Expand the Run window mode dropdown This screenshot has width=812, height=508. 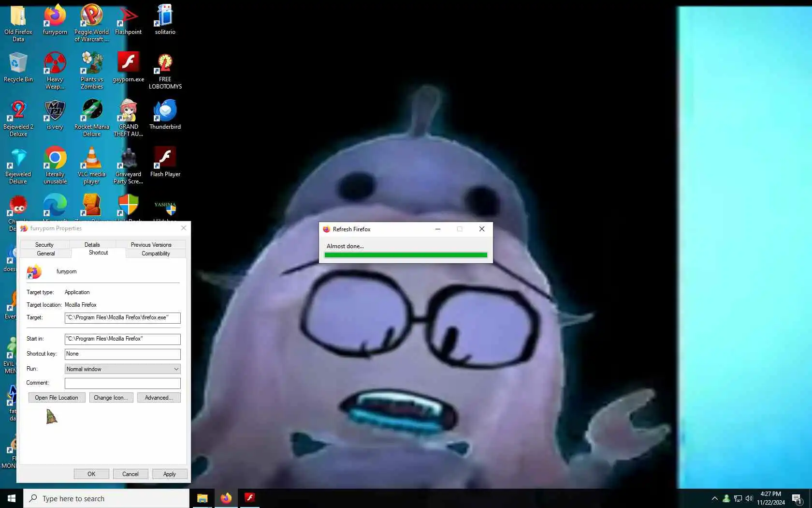[x=123, y=369]
